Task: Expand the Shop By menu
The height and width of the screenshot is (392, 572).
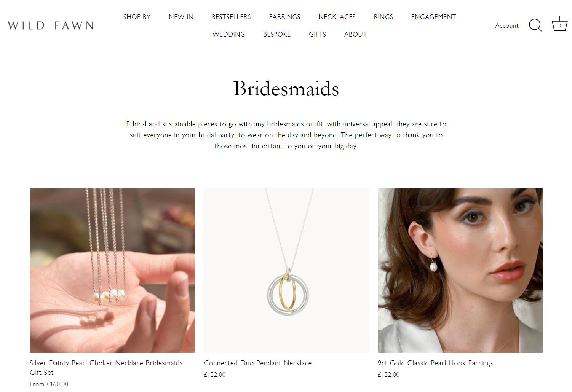Action: pyautogui.click(x=137, y=17)
